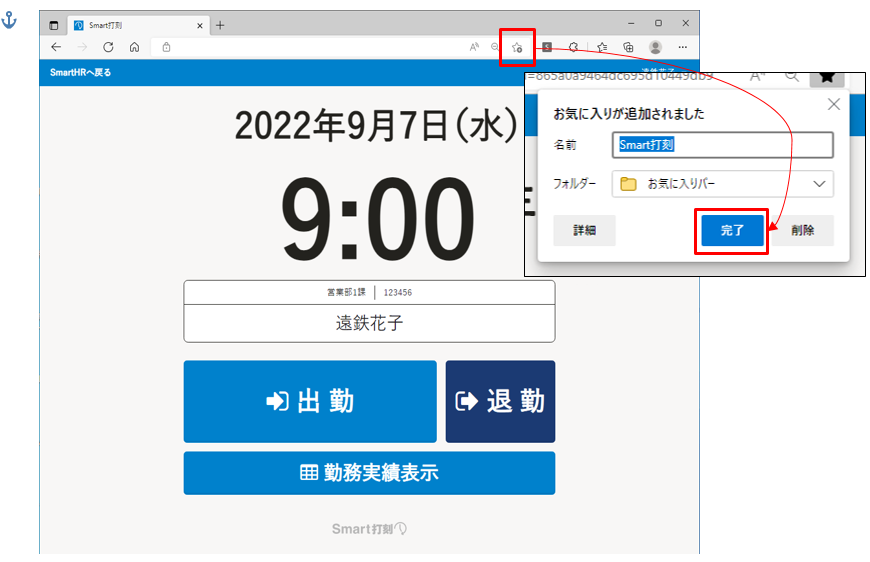Click the department label 営業部1課

coord(347,292)
